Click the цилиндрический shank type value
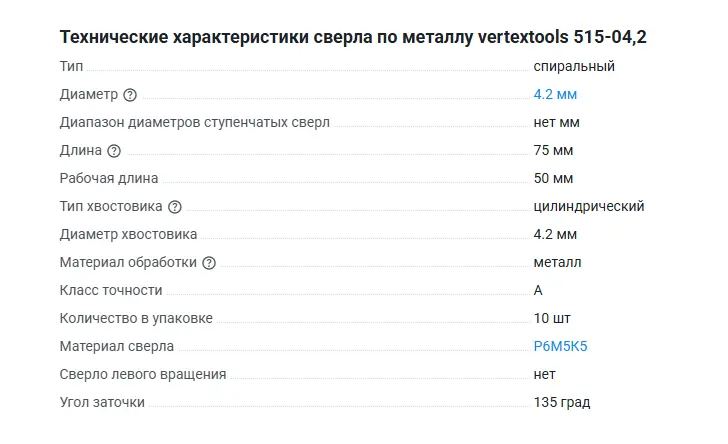Viewport: 728px width, 444px height. click(x=588, y=207)
